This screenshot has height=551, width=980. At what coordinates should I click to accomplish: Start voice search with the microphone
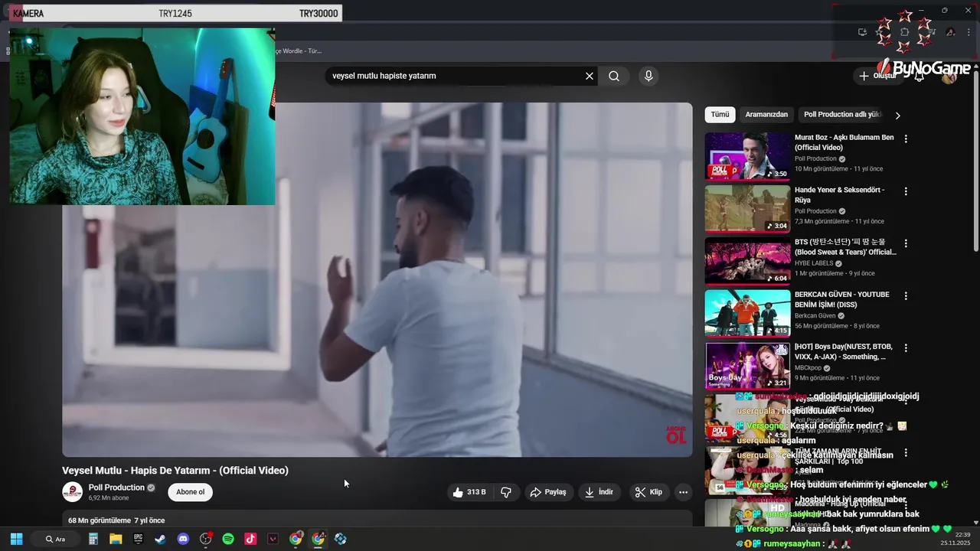tap(648, 76)
